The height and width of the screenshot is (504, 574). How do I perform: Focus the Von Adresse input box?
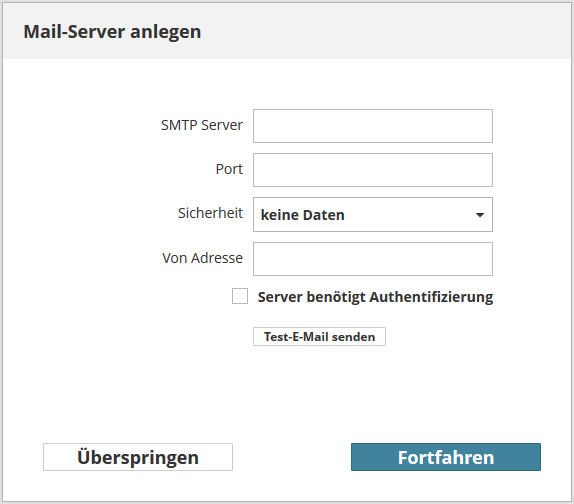pos(373,259)
